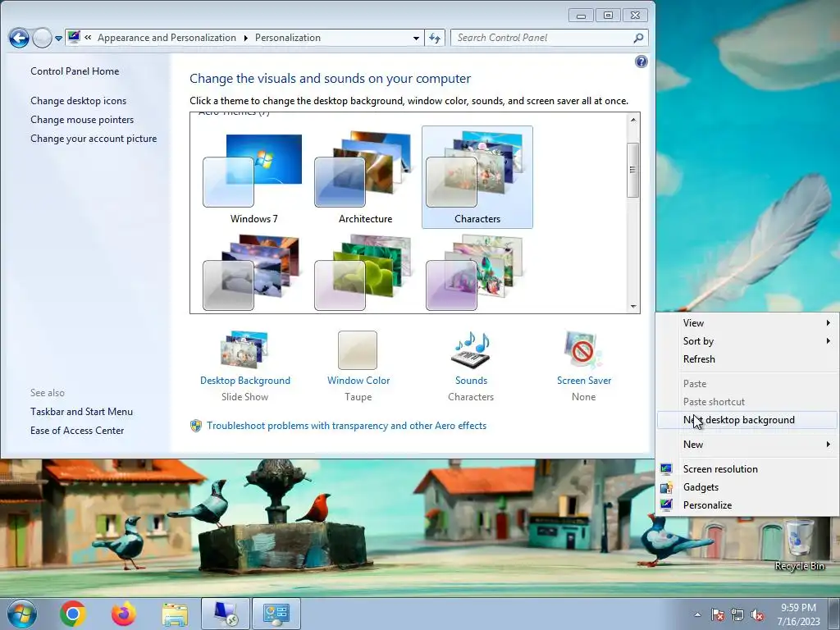Expand the Sort by submenu

(747, 341)
